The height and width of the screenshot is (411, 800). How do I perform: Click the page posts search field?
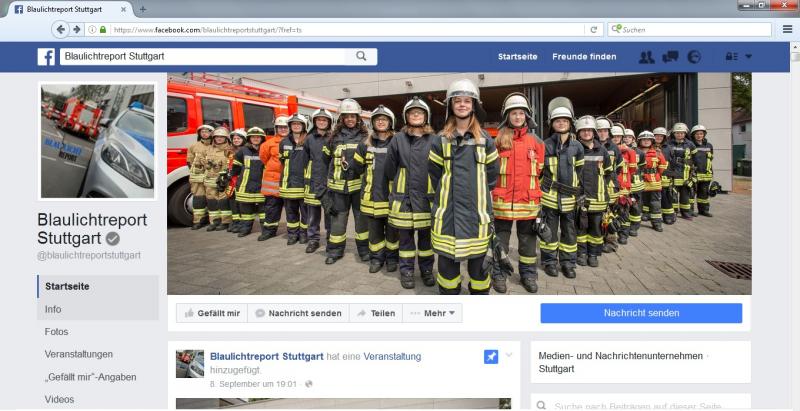point(640,404)
